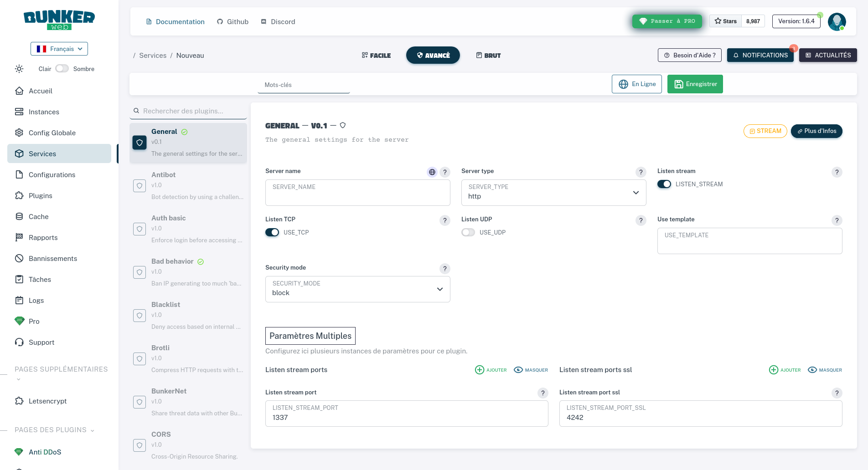868x470 pixels.
Task: Click the help question mark for Listen TCP
Action: click(x=444, y=220)
